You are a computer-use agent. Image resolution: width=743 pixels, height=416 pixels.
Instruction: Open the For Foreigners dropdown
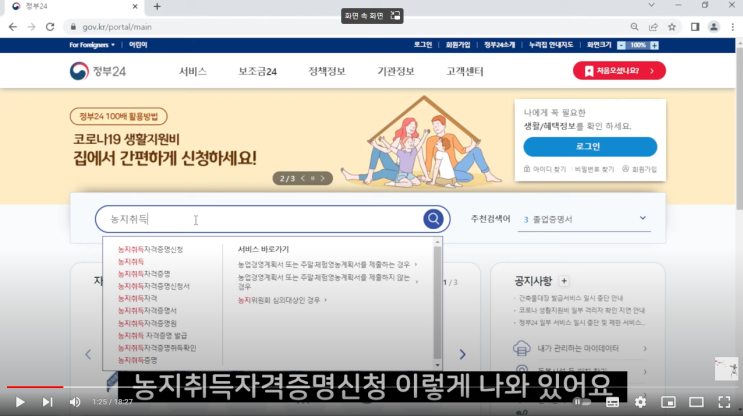[x=92, y=45]
